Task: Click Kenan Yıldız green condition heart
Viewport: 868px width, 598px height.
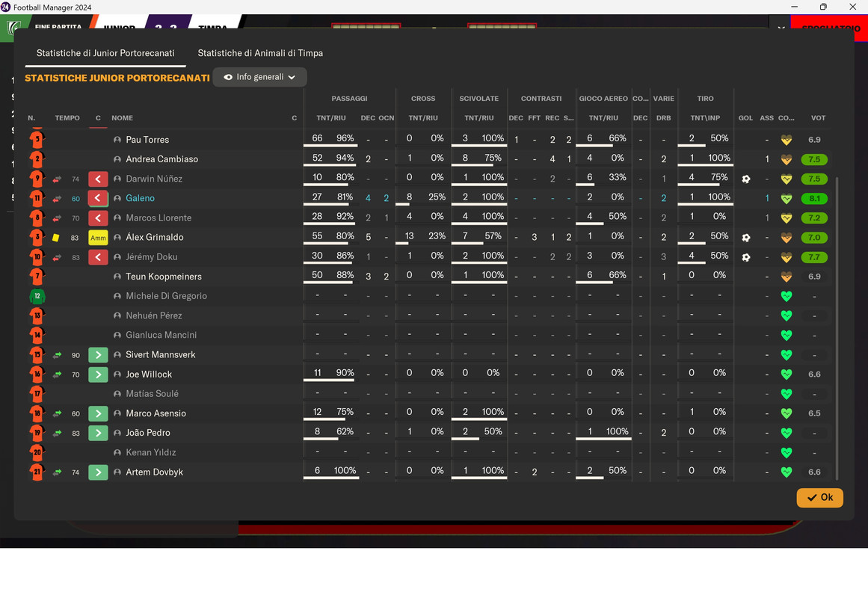Action: coord(786,452)
